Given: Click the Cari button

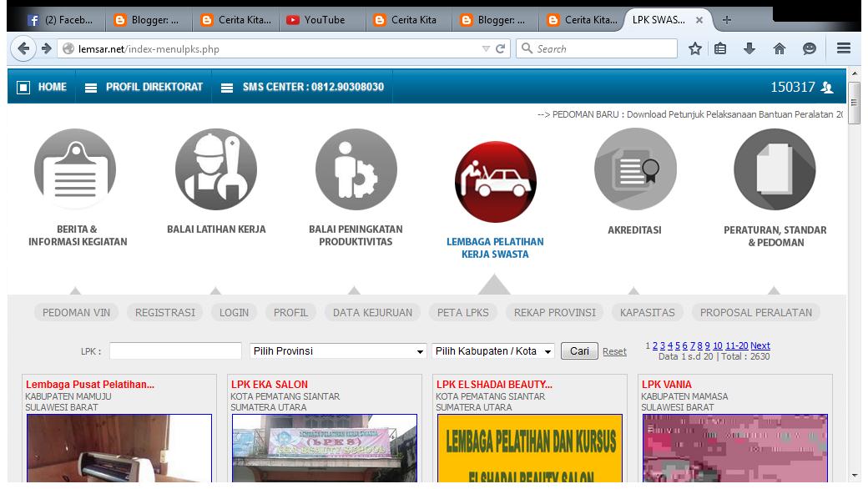Looking at the screenshot, I should pos(578,350).
